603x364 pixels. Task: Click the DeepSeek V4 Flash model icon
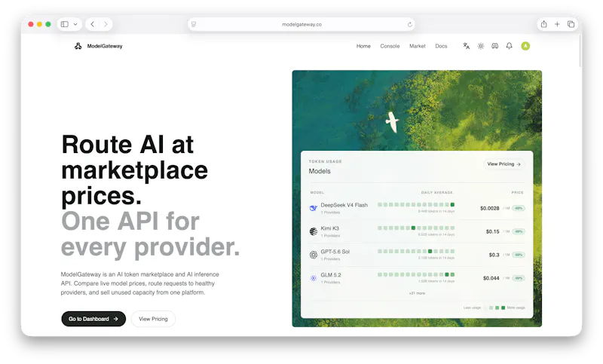(x=314, y=208)
